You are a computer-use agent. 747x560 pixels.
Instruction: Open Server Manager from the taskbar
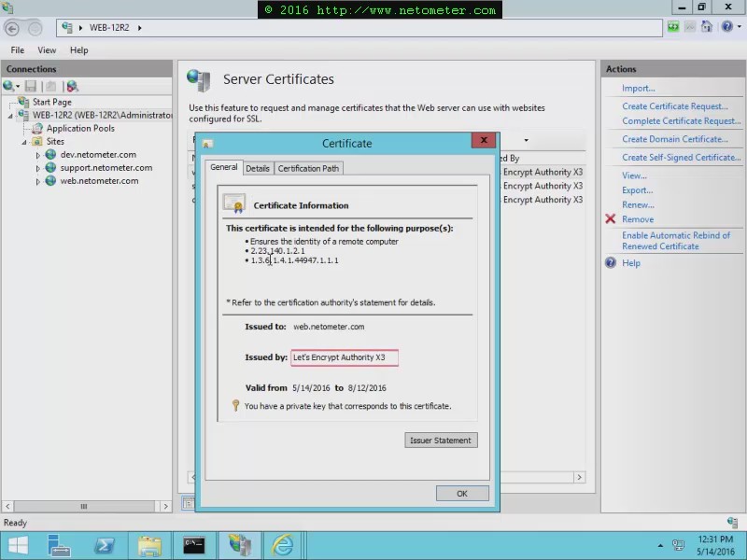59,545
